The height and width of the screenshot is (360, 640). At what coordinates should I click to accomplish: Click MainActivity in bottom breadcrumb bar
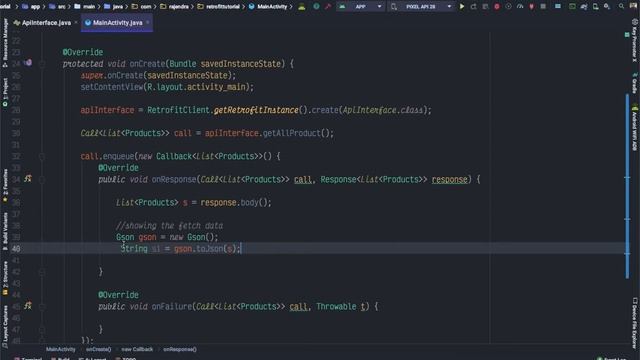pyautogui.click(x=60, y=349)
